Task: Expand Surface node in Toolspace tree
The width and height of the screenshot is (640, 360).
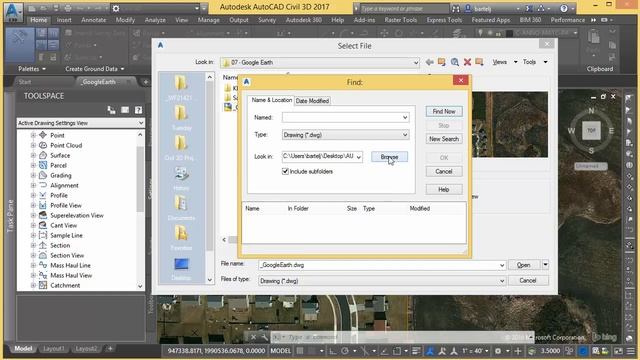Action: [33, 155]
